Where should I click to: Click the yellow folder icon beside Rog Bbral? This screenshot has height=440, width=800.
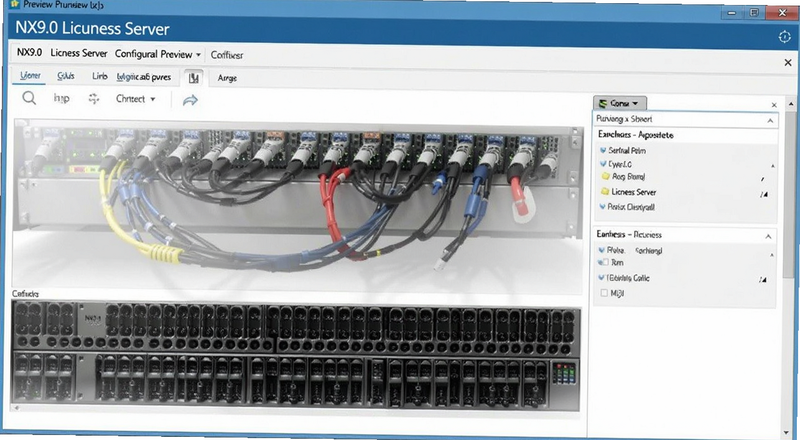tap(605, 176)
